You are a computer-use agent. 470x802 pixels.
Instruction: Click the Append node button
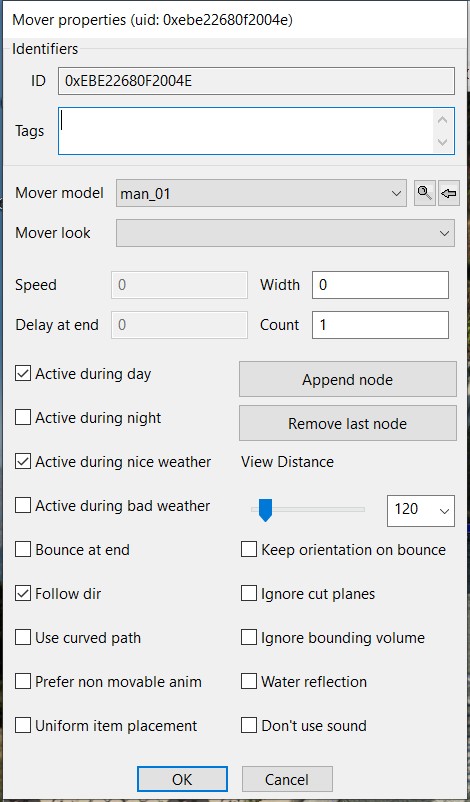348,380
